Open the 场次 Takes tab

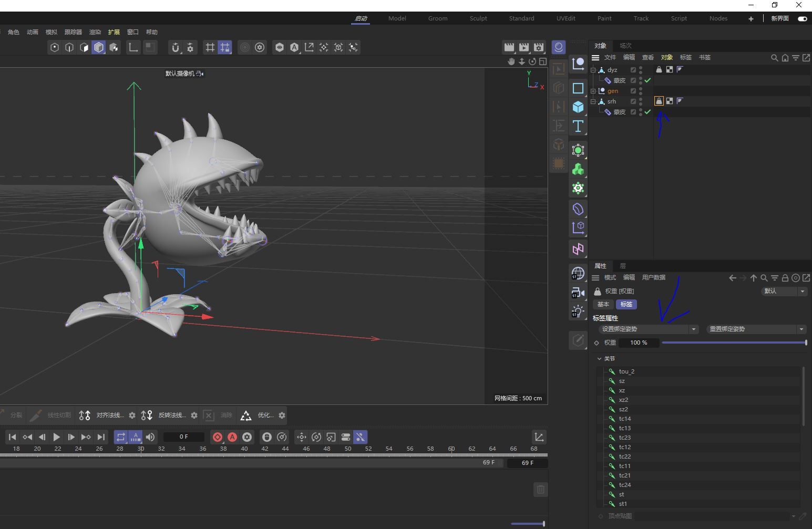625,46
